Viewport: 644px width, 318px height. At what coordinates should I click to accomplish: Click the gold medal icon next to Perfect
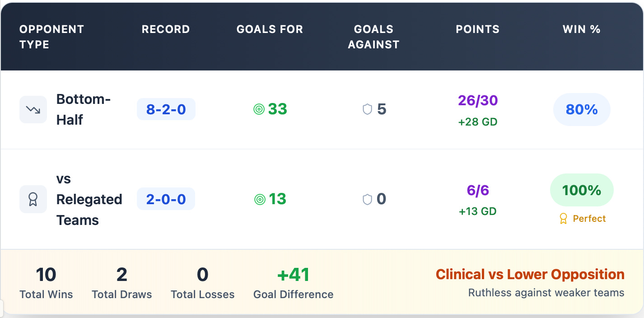click(563, 219)
